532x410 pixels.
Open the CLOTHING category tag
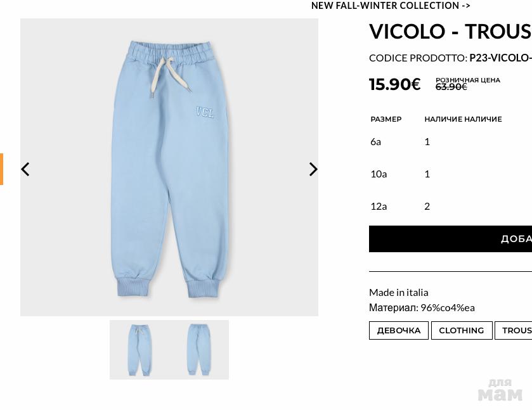click(x=462, y=330)
